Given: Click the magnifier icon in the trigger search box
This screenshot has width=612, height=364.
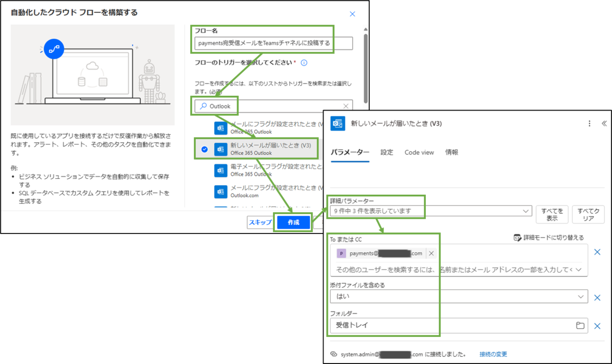Looking at the screenshot, I should (203, 106).
